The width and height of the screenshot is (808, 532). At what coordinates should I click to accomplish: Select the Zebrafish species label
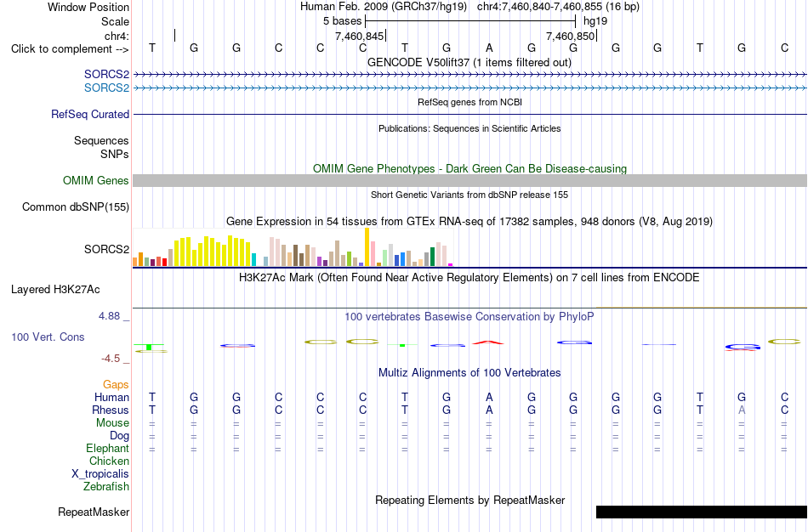(x=106, y=486)
